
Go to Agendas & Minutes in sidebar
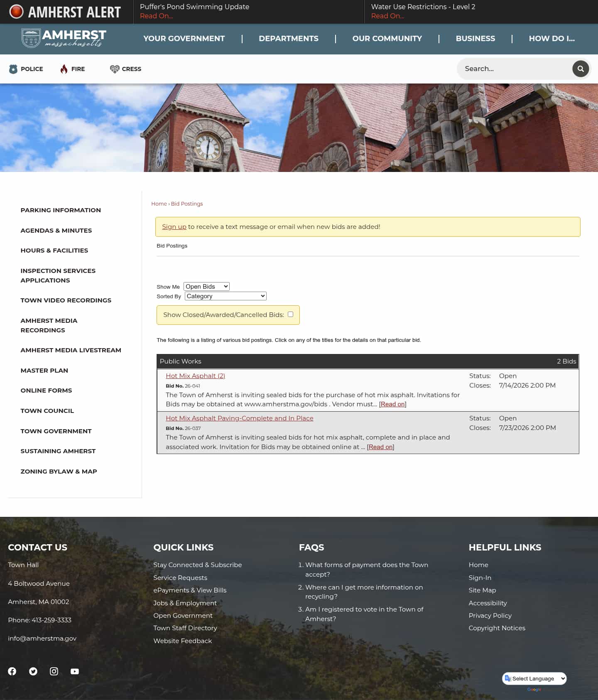click(56, 231)
